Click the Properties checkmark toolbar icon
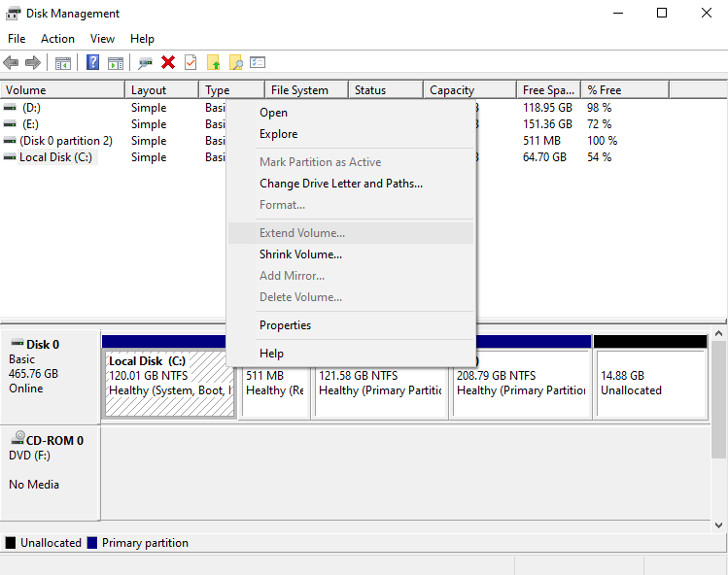 191,62
